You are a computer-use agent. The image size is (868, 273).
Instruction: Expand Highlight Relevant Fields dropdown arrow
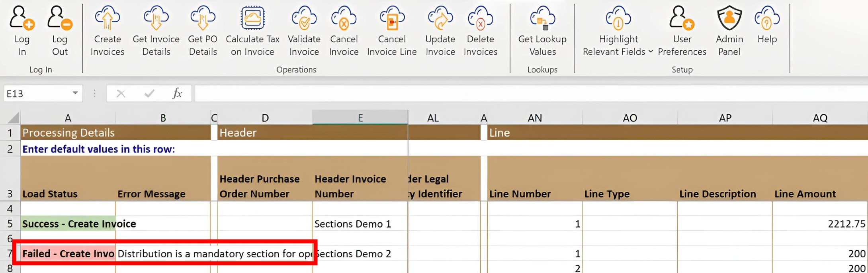point(651,51)
